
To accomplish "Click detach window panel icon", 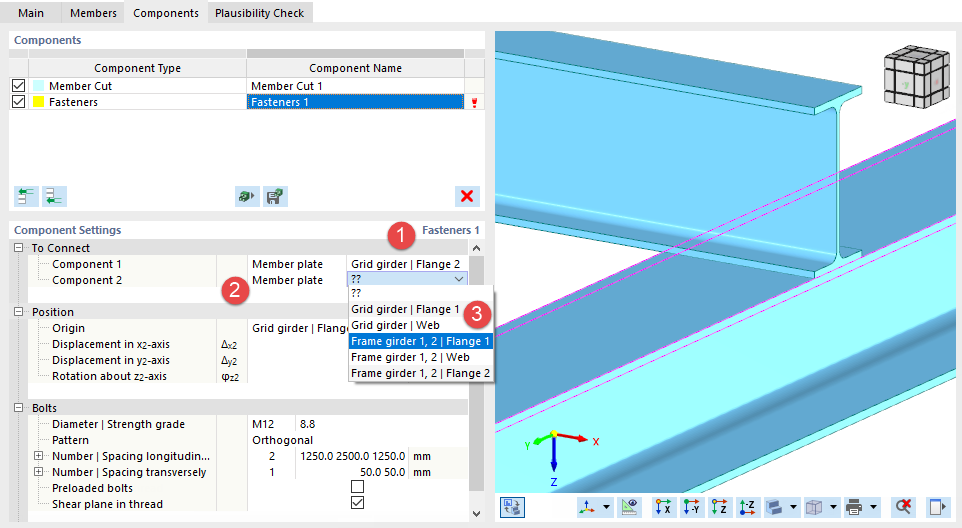I will pyautogui.click(x=937, y=507).
